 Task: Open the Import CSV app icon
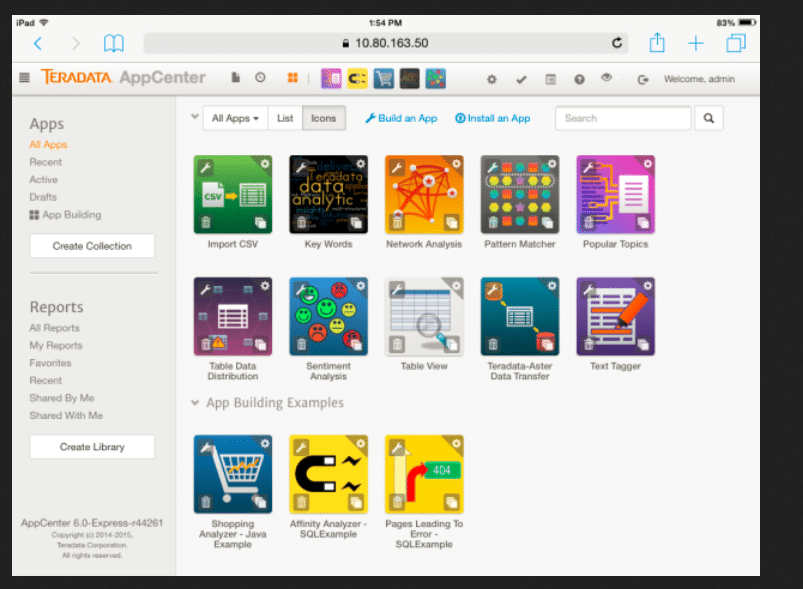click(232, 194)
